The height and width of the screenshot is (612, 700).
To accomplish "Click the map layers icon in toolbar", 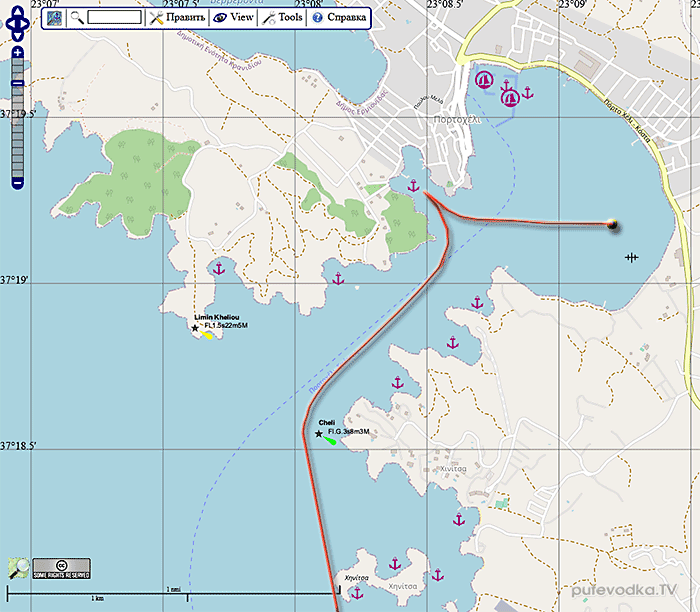I will (54, 18).
